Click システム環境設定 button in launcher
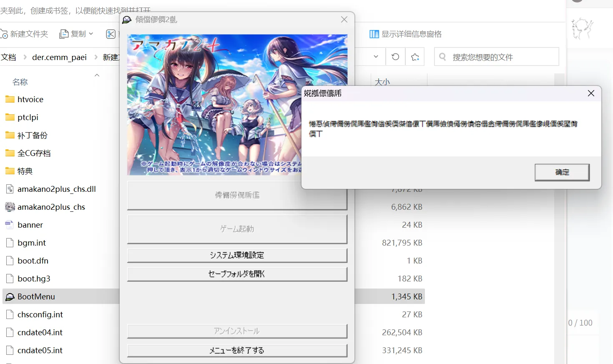The height and width of the screenshot is (364, 613). 237,255
